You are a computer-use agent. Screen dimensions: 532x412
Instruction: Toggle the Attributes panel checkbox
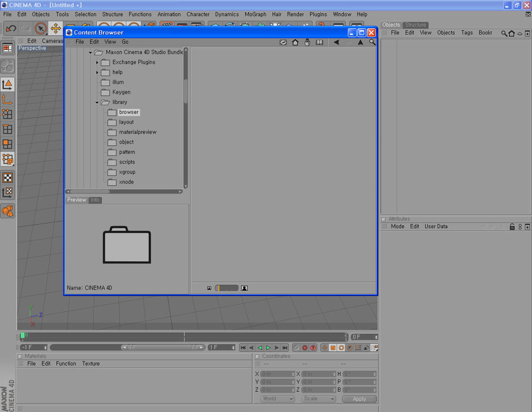[384, 219]
